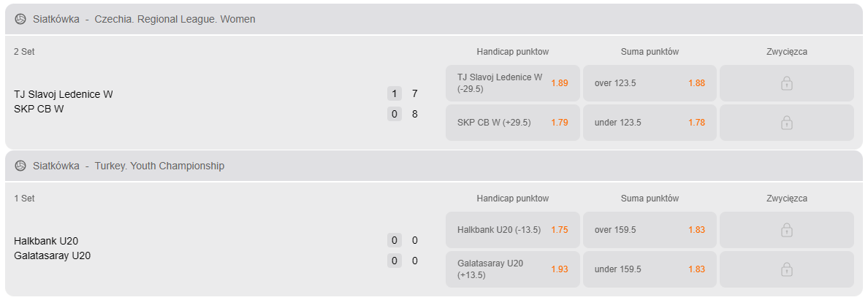868x300 pixels.
Task: Click lock icon in Halkbank U20 winner row
Action: click(787, 230)
